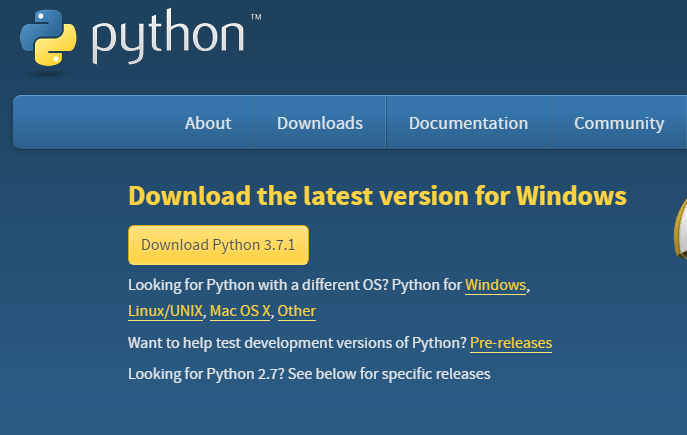The width and height of the screenshot is (687, 435).
Task: Open the Documentation menu
Action: [x=468, y=123]
